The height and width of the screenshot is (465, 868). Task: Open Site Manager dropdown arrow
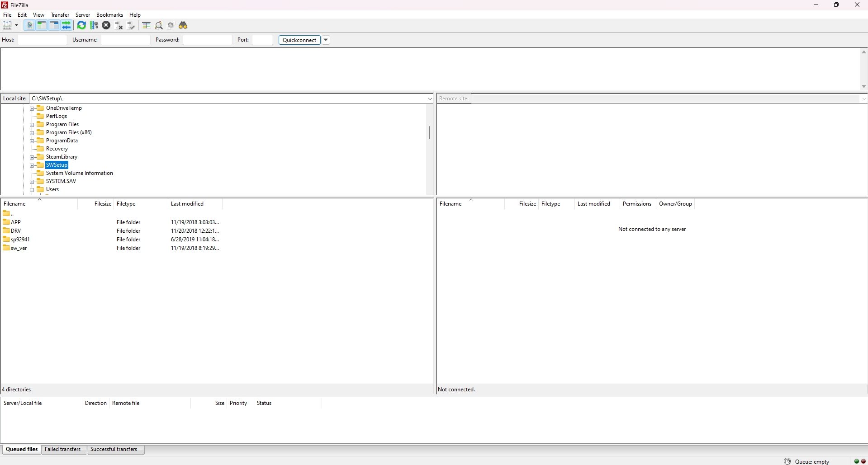point(16,25)
